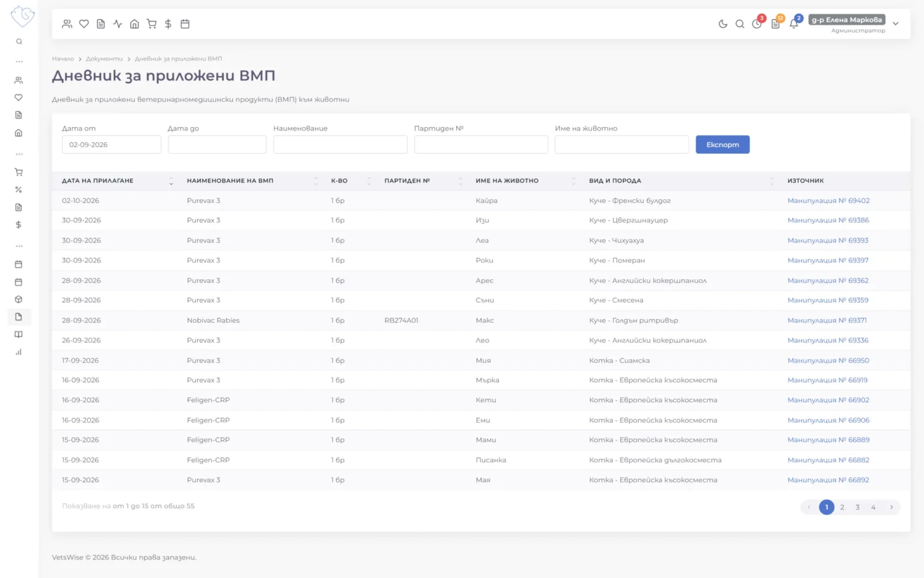The width and height of the screenshot is (924, 578).
Task: Click the home icon in top toolbar
Action: 135,24
